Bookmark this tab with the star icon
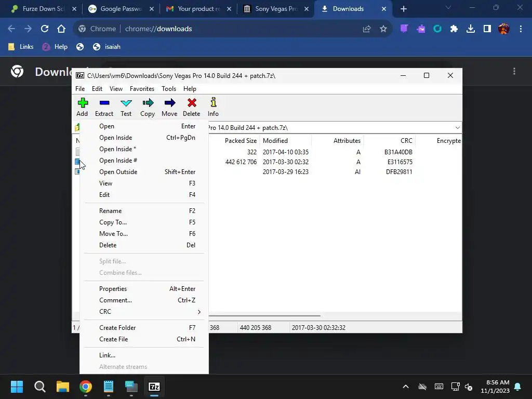This screenshot has width=532, height=399. pyautogui.click(x=383, y=29)
